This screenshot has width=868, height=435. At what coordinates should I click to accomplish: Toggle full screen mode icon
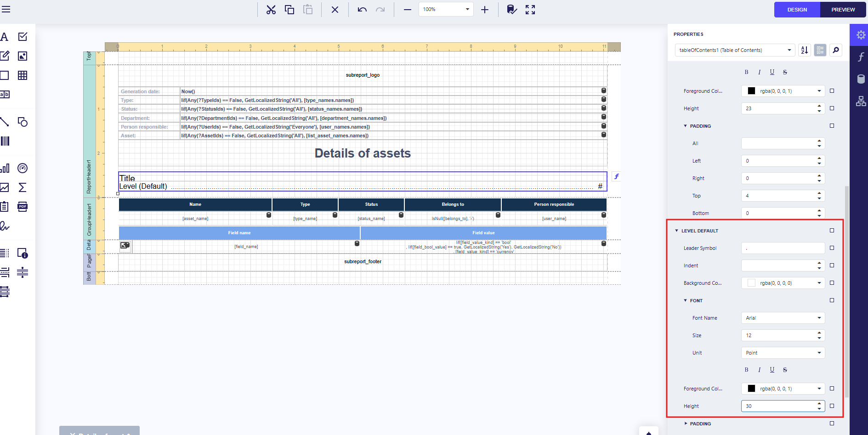pos(530,10)
